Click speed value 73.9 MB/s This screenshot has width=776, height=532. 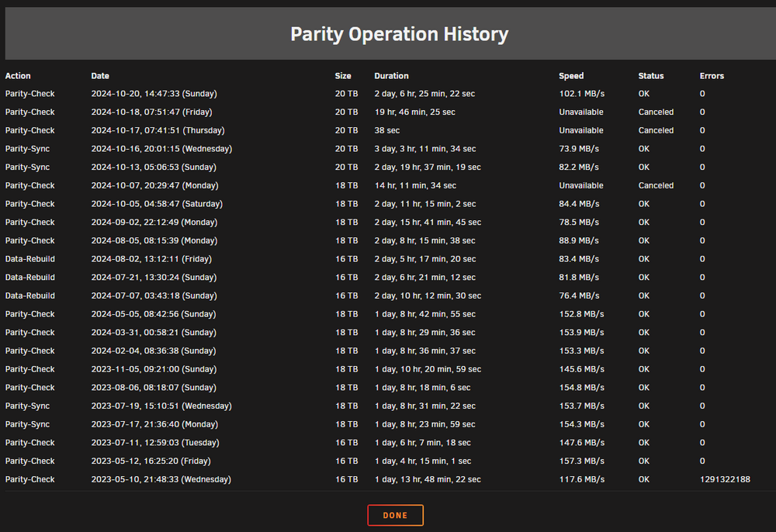[x=579, y=148]
